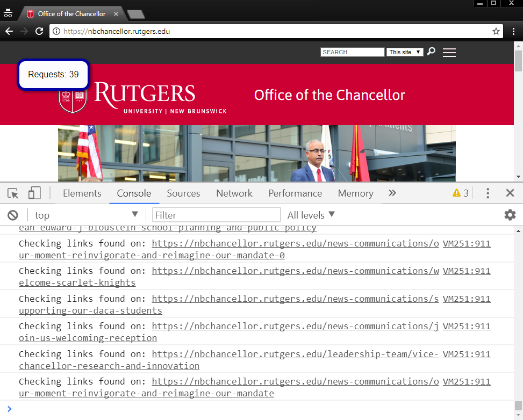Switch to the Network tab
This screenshot has height=420, width=523.
(234, 193)
